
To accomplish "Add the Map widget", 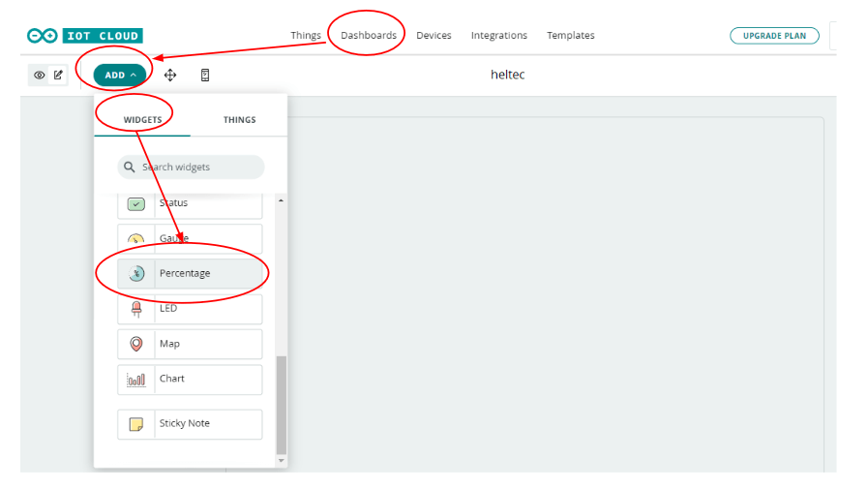I will point(190,344).
